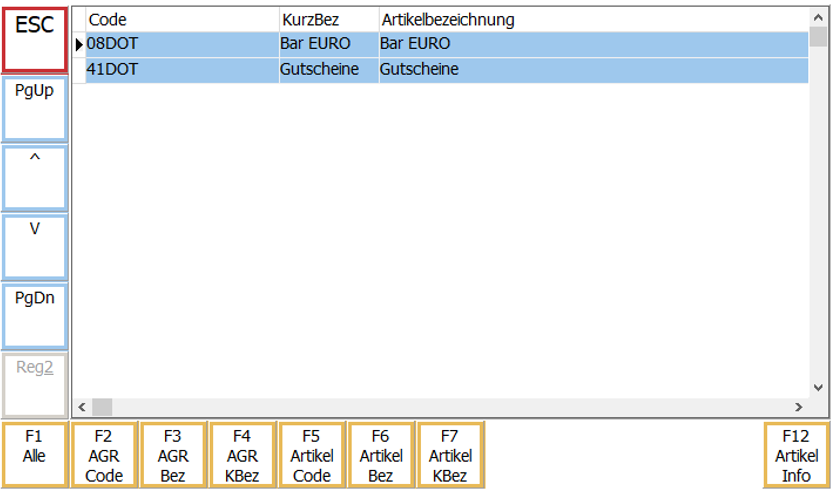This screenshot has height=494, width=836.
Task: Click the Artikelbezeichnung column header
Action: 590,19
